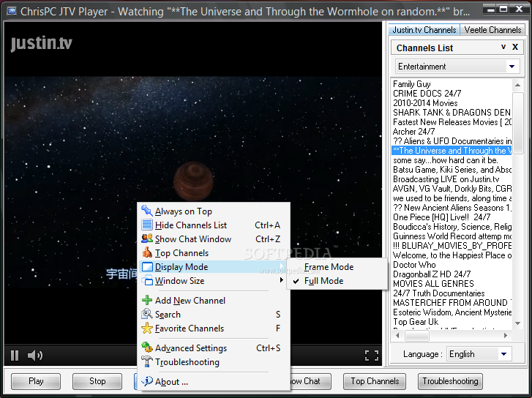The image size is (532, 398).
Task: Click the pushpin icon beside Always on Top
Action: point(146,211)
